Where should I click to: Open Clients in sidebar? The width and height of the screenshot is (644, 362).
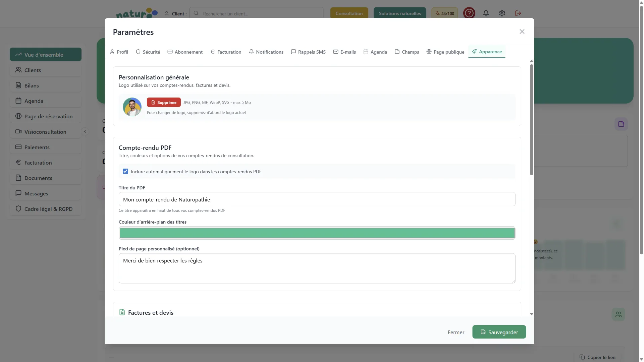point(46,70)
